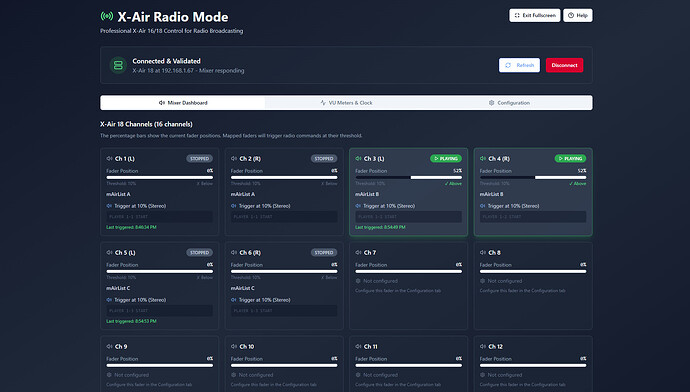Click the Ch 3 fader position bar
This screenshot has height=392, width=690.
[408, 177]
